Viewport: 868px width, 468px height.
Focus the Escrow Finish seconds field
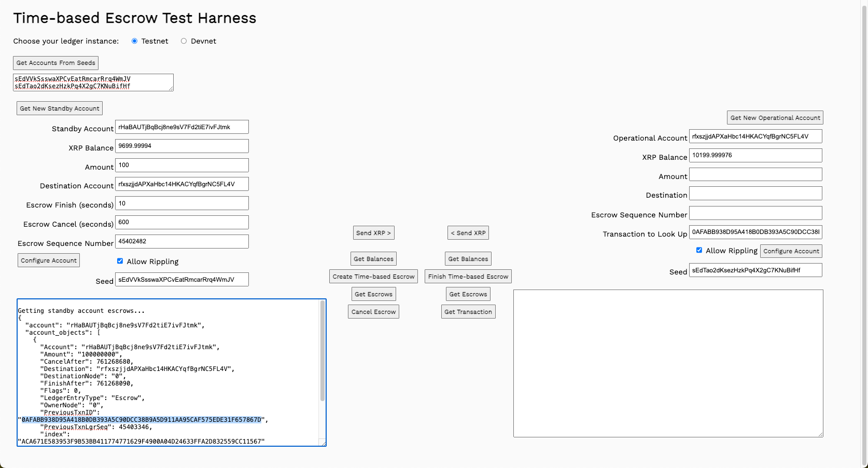tap(182, 203)
